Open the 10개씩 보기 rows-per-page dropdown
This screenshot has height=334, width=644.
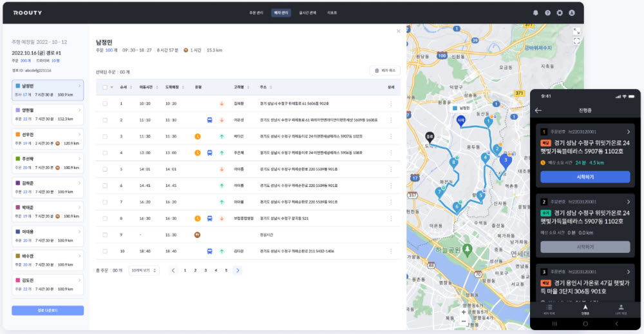coord(144,270)
